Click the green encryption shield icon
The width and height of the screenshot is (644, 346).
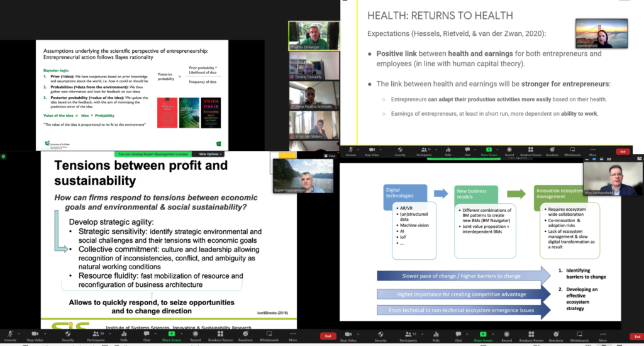(x=3, y=156)
